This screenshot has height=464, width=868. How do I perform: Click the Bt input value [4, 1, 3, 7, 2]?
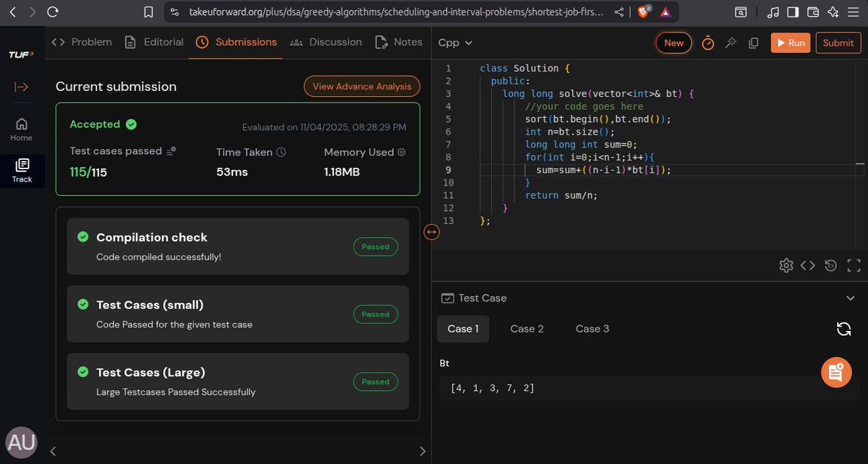pyautogui.click(x=492, y=388)
